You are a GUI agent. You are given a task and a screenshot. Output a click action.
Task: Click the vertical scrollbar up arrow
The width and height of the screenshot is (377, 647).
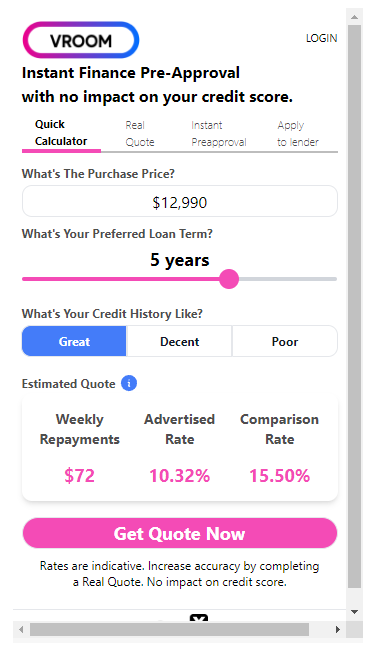354,17
